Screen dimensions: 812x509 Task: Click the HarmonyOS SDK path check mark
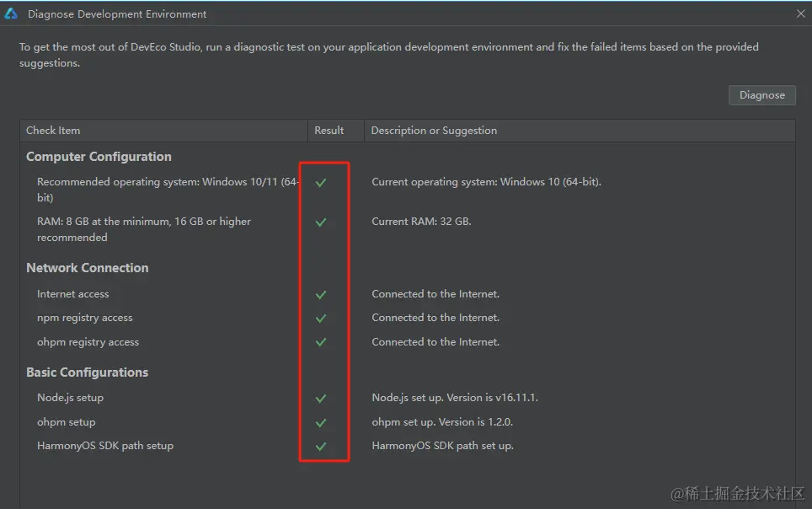pyautogui.click(x=321, y=447)
